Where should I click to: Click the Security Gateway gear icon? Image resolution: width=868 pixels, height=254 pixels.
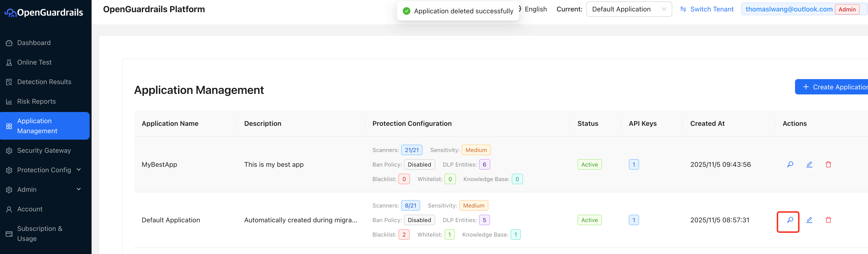coord(9,151)
